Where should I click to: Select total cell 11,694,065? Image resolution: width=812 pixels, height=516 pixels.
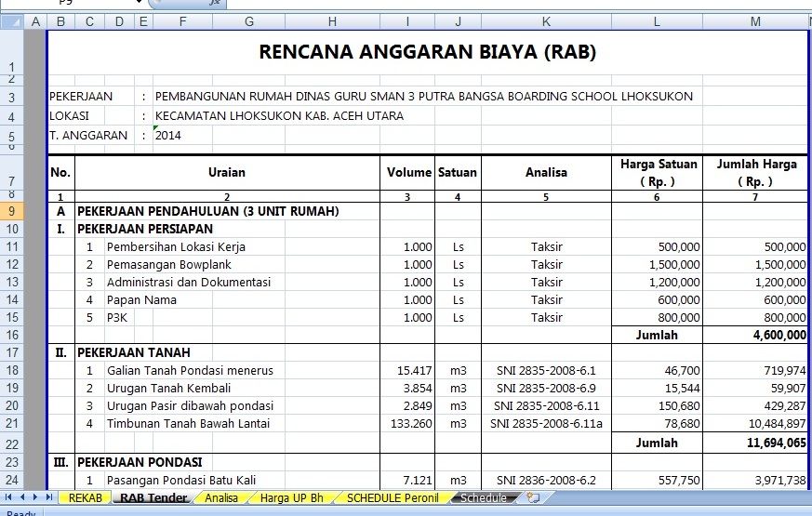[x=755, y=443]
